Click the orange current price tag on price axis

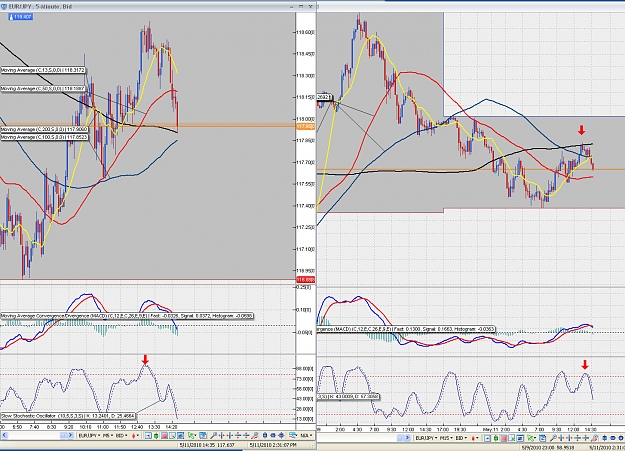[x=305, y=126]
